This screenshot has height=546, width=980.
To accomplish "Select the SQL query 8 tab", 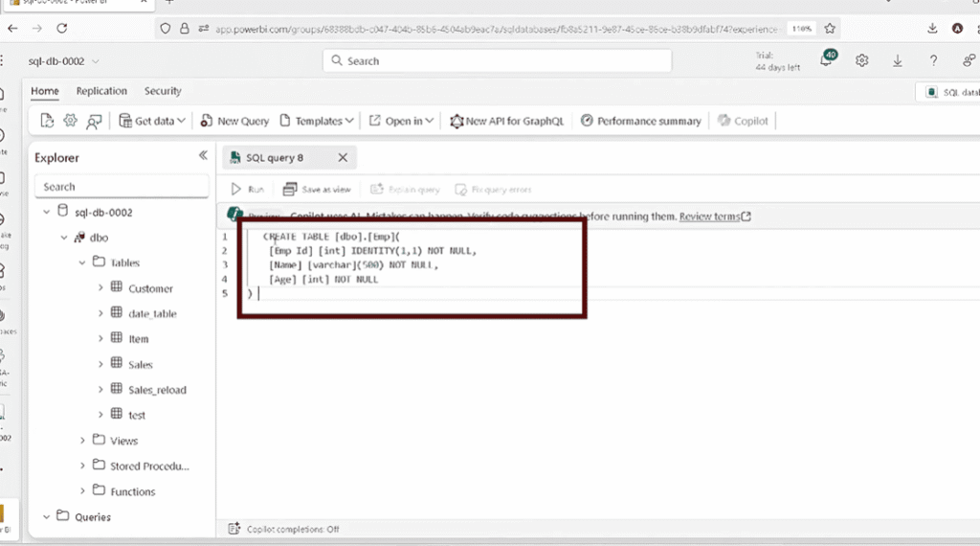I will click(275, 158).
